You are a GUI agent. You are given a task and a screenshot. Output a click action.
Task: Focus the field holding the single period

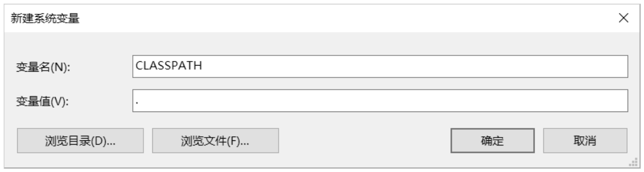380,101
